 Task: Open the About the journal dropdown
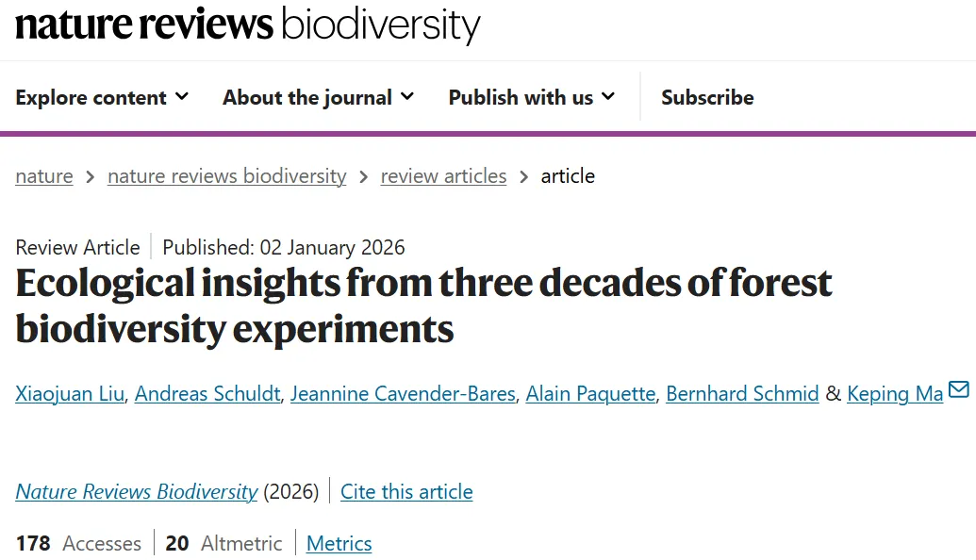click(x=318, y=97)
